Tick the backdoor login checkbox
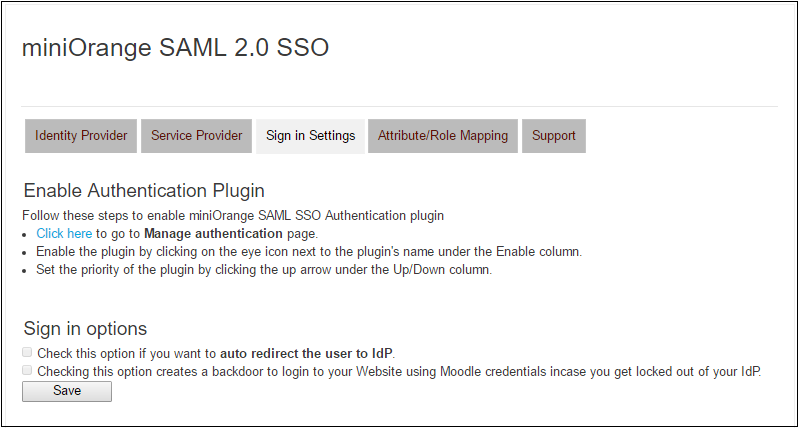 pyautogui.click(x=27, y=370)
